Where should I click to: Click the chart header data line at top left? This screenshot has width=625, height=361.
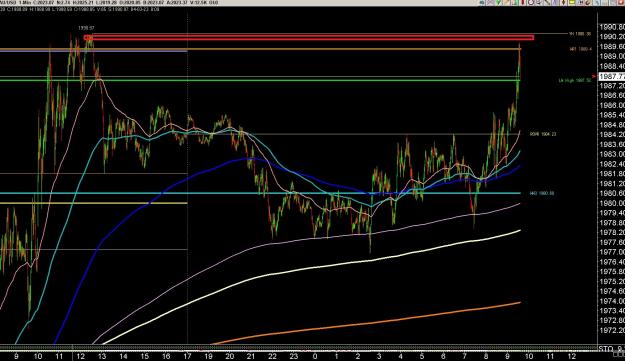pyautogui.click(x=80, y=8)
